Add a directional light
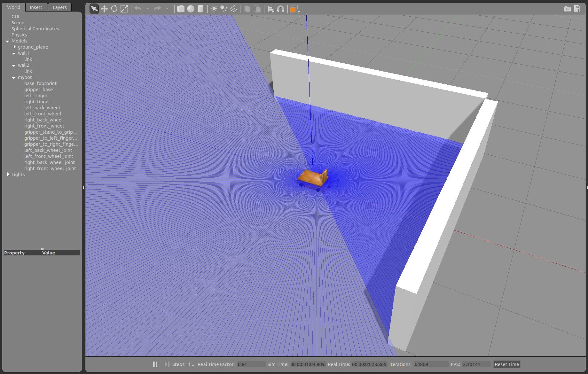The width and height of the screenshot is (588, 374). (x=234, y=9)
